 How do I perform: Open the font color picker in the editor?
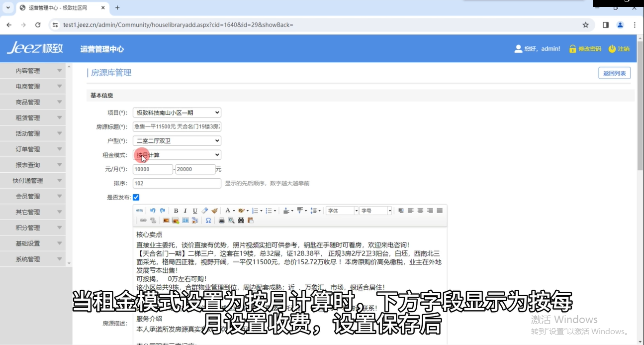pyautogui.click(x=229, y=211)
